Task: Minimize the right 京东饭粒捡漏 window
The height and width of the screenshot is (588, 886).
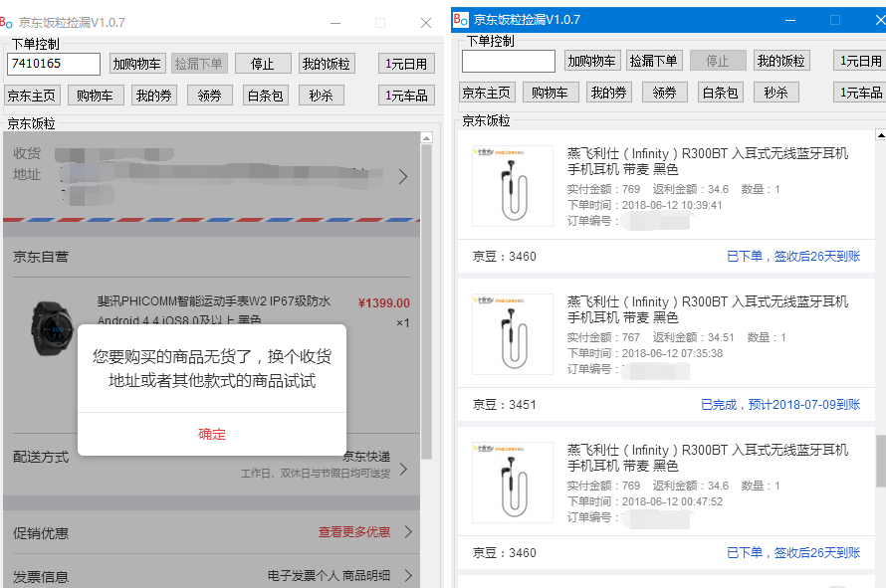Action: tap(790, 20)
